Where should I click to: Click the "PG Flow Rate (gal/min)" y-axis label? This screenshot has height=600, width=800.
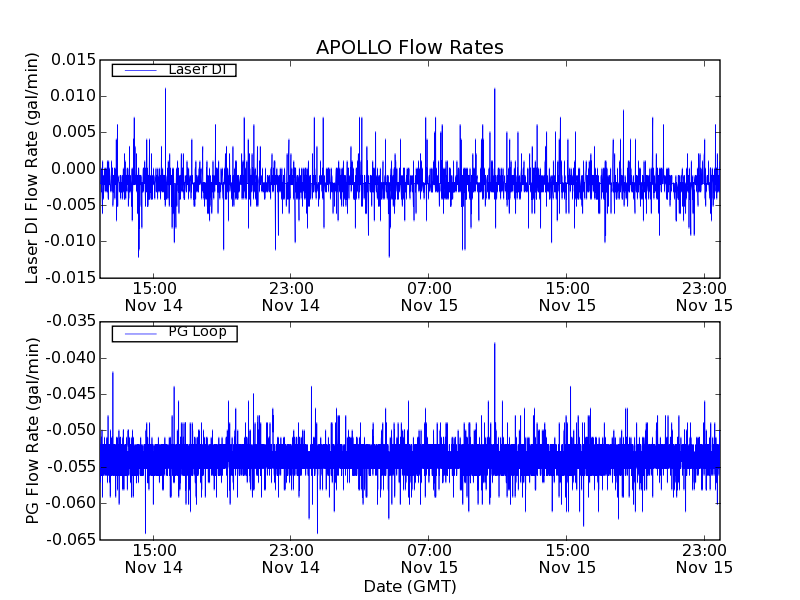pyautogui.click(x=33, y=430)
